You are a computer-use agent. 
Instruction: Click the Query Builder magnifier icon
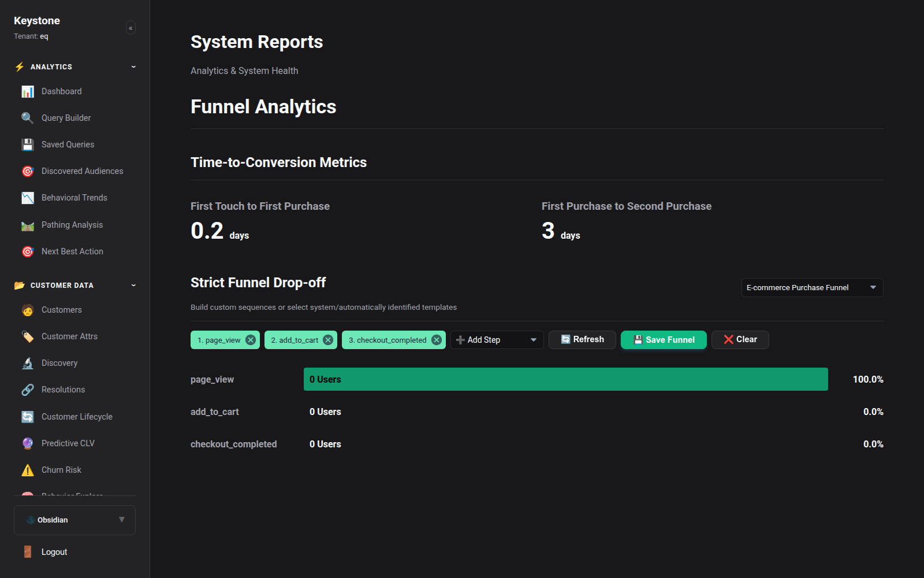pos(28,118)
